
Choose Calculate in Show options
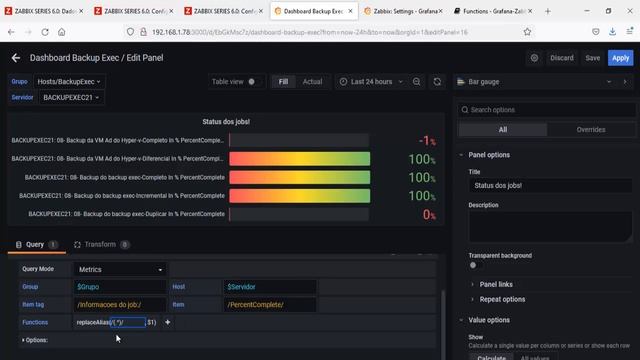pyautogui.click(x=491, y=357)
